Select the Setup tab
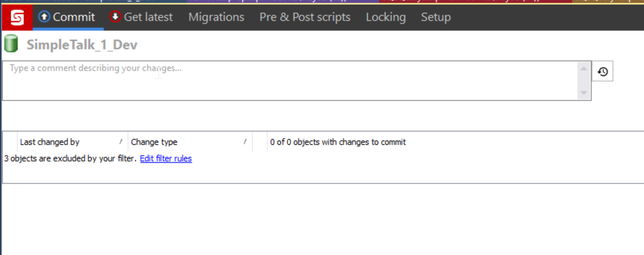 (435, 17)
